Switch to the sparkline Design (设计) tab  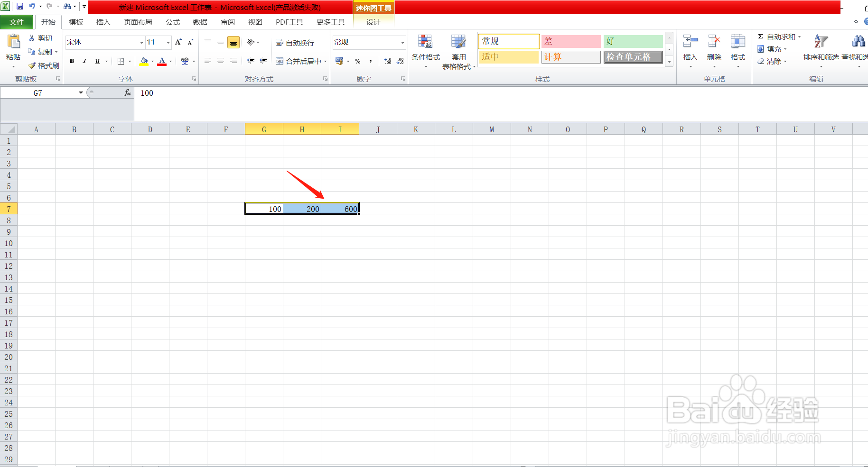click(x=373, y=22)
